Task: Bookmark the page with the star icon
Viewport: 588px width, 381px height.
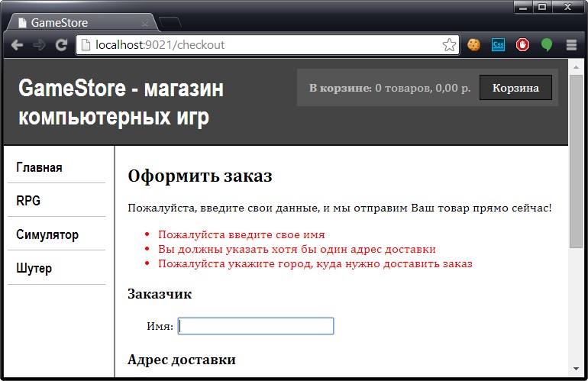Action: [449, 45]
